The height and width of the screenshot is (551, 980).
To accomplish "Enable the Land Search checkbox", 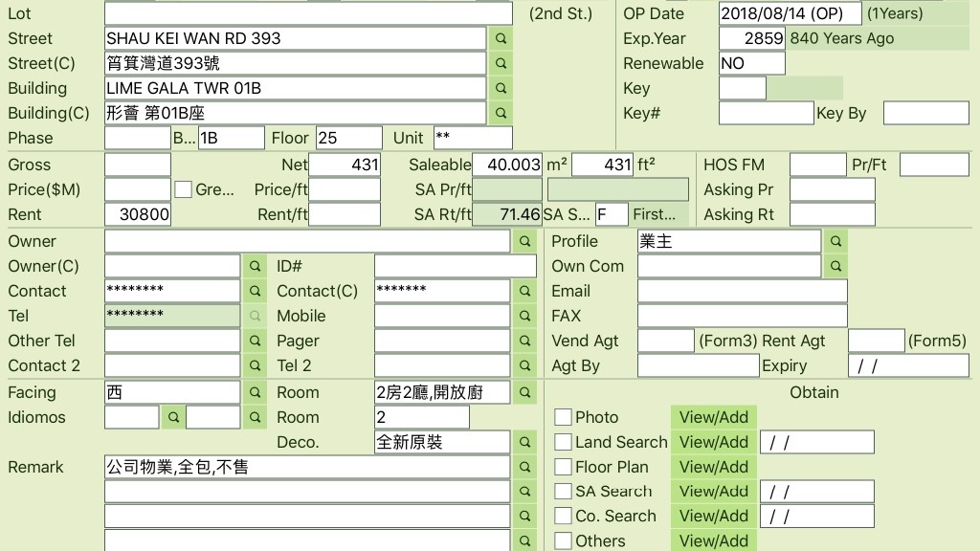I will tap(564, 442).
